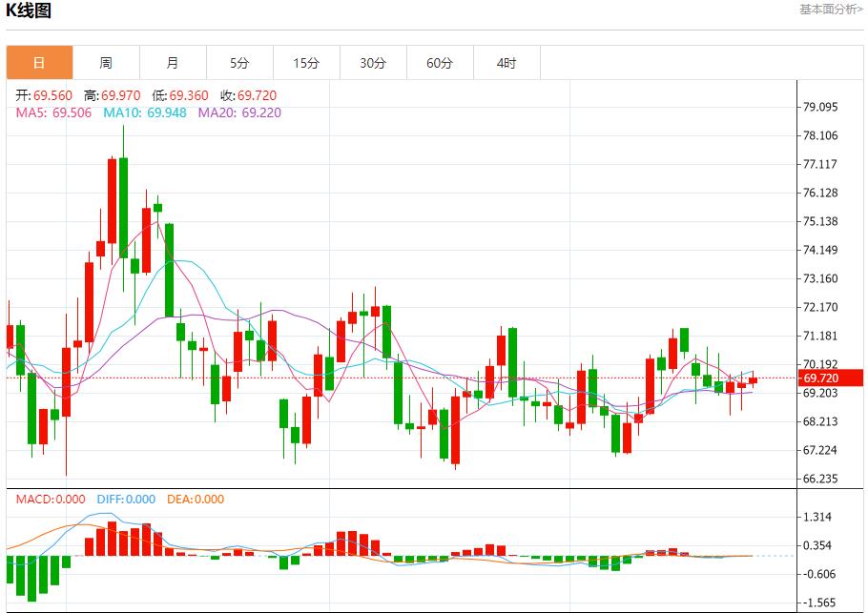Click the K线图 panel title
This screenshot has width=868, height=613.
pos(30,11)
